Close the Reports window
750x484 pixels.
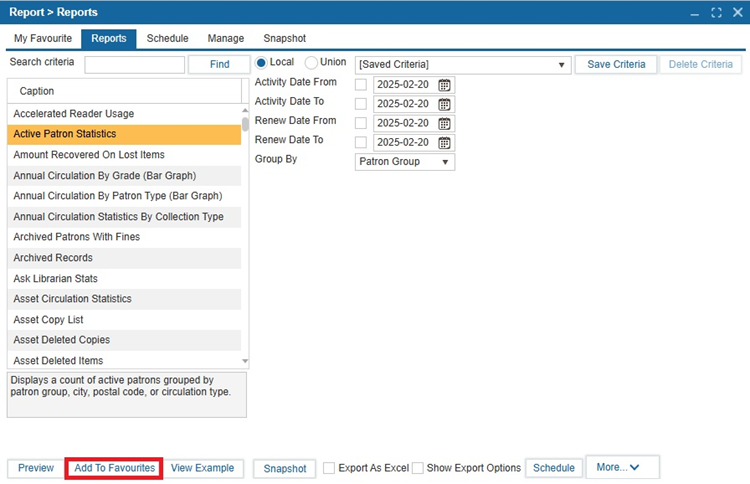point(738,12)
